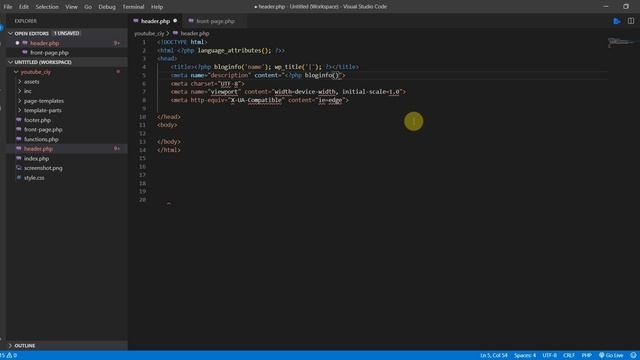Expand the page-templates folder

tap(19, 101)
